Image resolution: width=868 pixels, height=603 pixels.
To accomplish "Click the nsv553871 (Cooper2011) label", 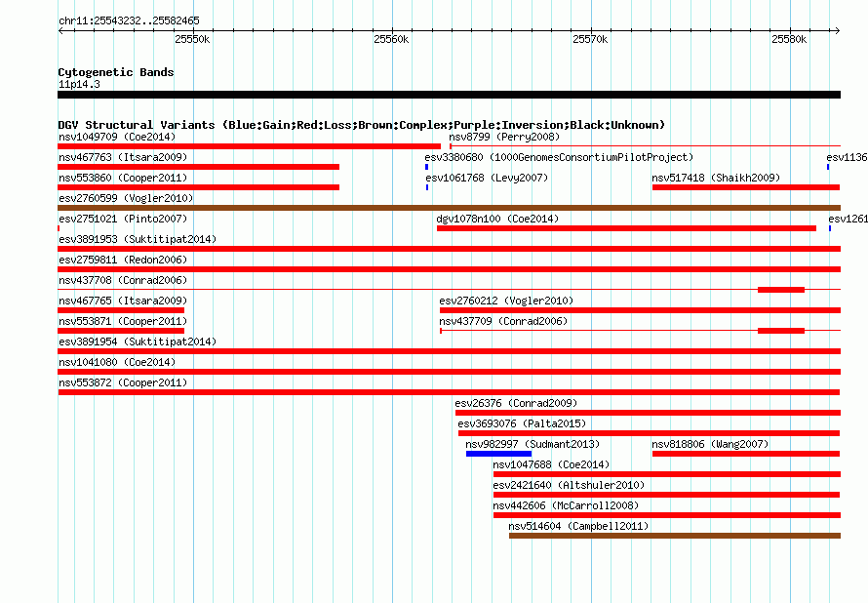I will (123, 321).
